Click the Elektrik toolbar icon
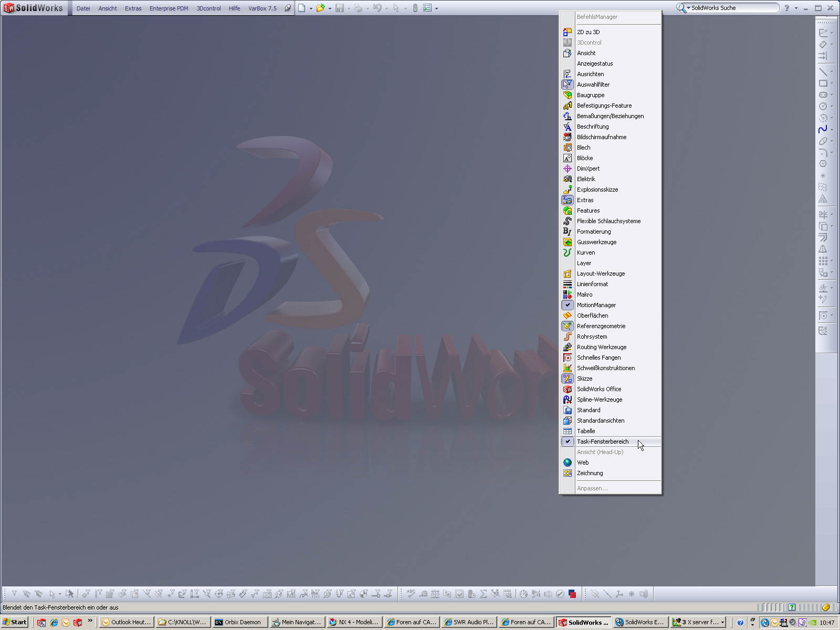The height and width of the screenshot is (630, 840). point(568,179)
